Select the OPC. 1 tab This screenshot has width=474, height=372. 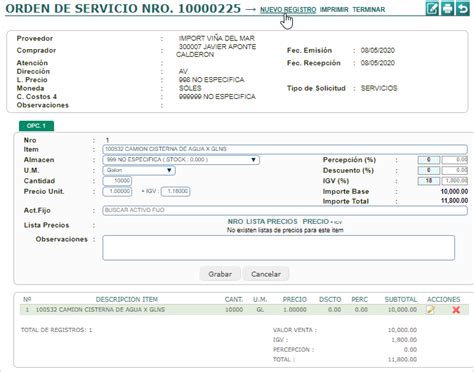pyautogui.click(x=36, y=126)
